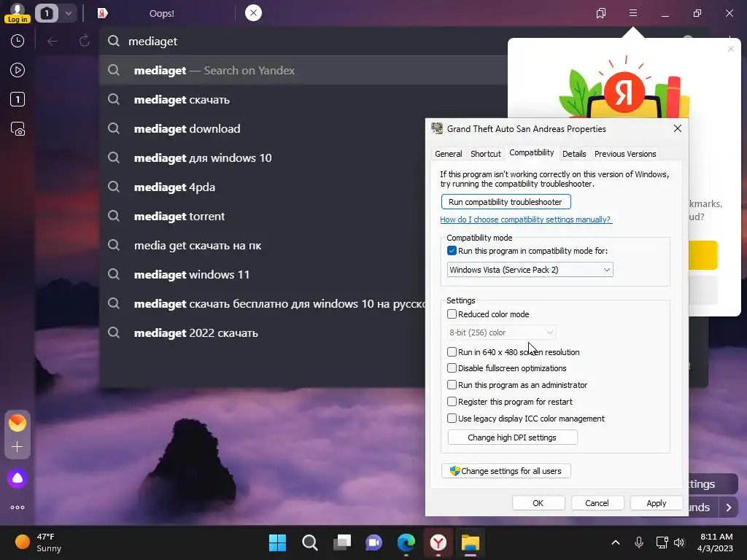747x560 pixels.
Task: Select 'mediaget скачать' suggestion
Action: coord(304,99)
